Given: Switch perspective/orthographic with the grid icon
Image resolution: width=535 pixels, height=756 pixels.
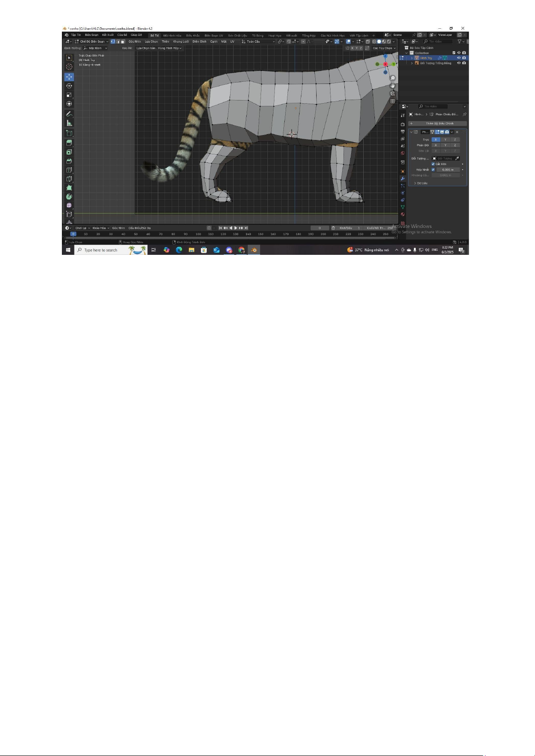Looking at the screenshot, I should 393,101.
